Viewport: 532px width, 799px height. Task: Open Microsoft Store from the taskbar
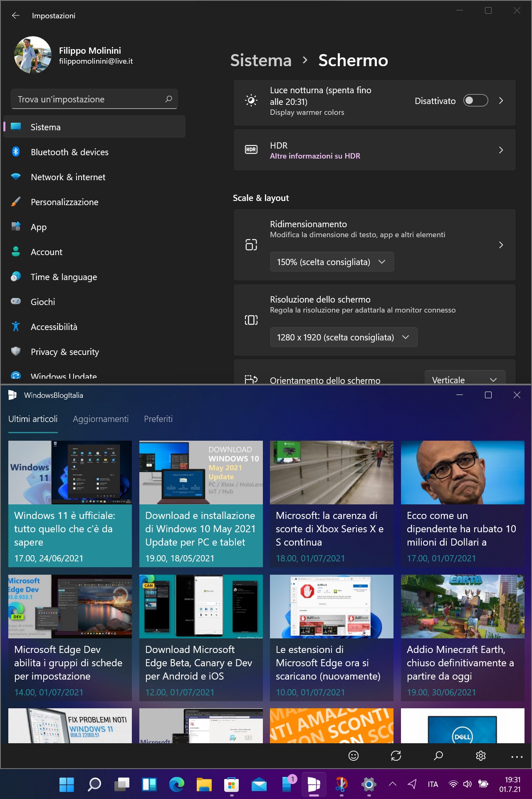232,784
